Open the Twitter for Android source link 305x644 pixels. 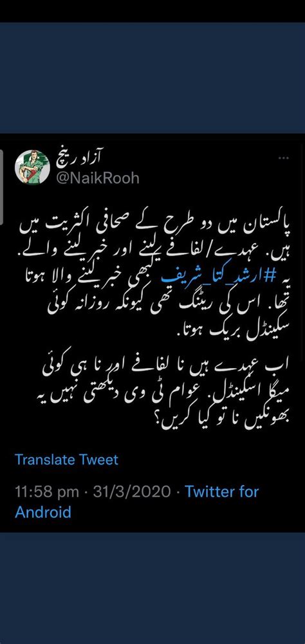(137, 502)
